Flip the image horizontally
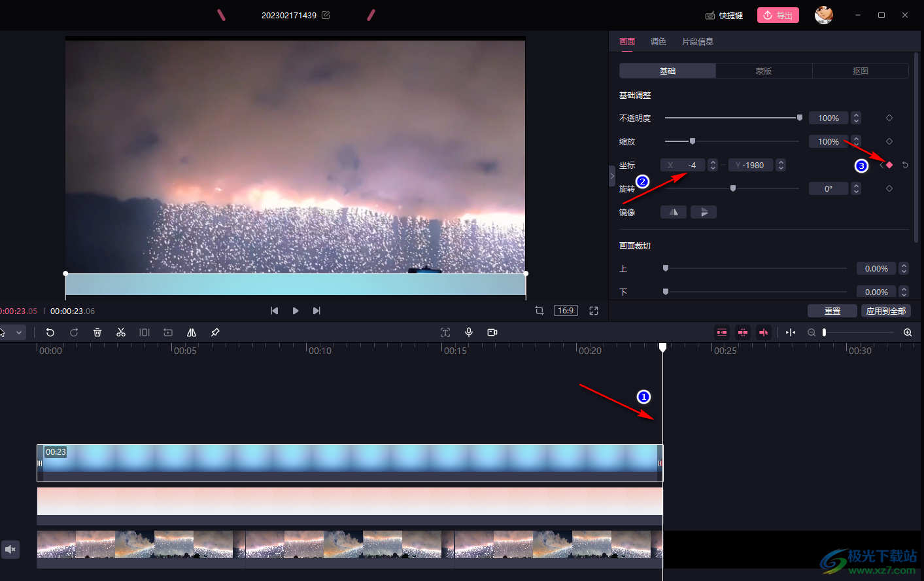The height and width of the screenshot is (581, 924). 674,212
